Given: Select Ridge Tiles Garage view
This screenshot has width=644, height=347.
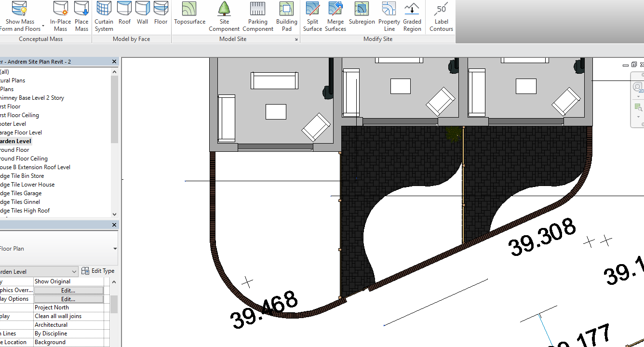Looking at the screenshot, I should point(21,193).
